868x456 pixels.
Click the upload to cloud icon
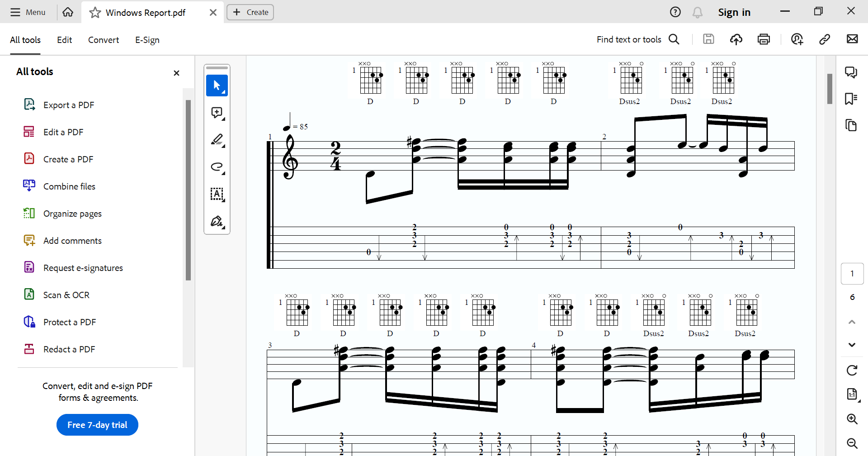click(736, 39)
